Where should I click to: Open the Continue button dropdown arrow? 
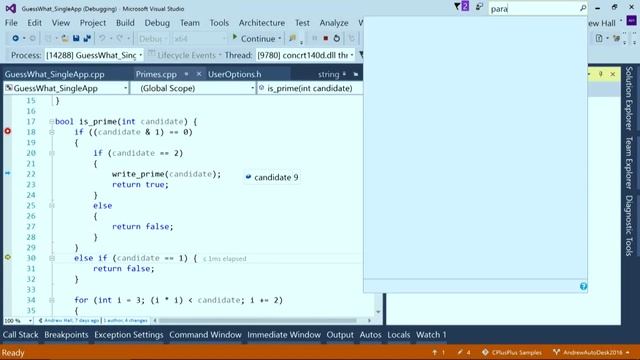(x=280, y=39)
